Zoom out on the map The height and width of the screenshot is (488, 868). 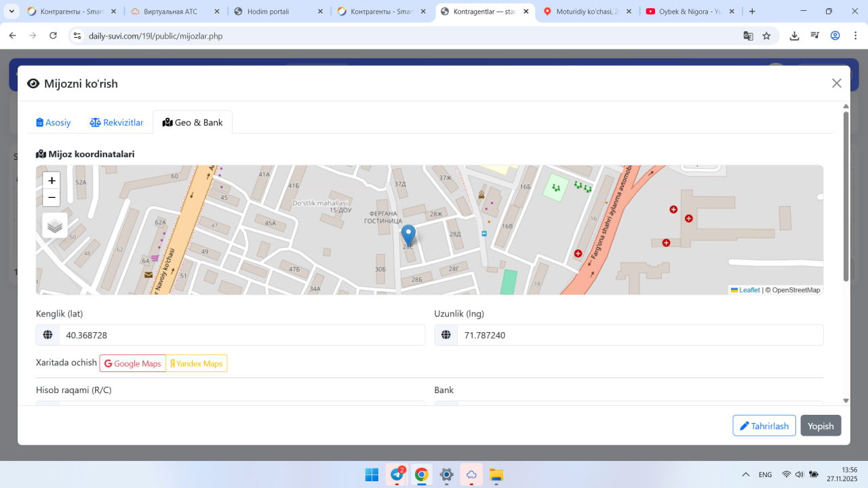[x=52, y=198]
